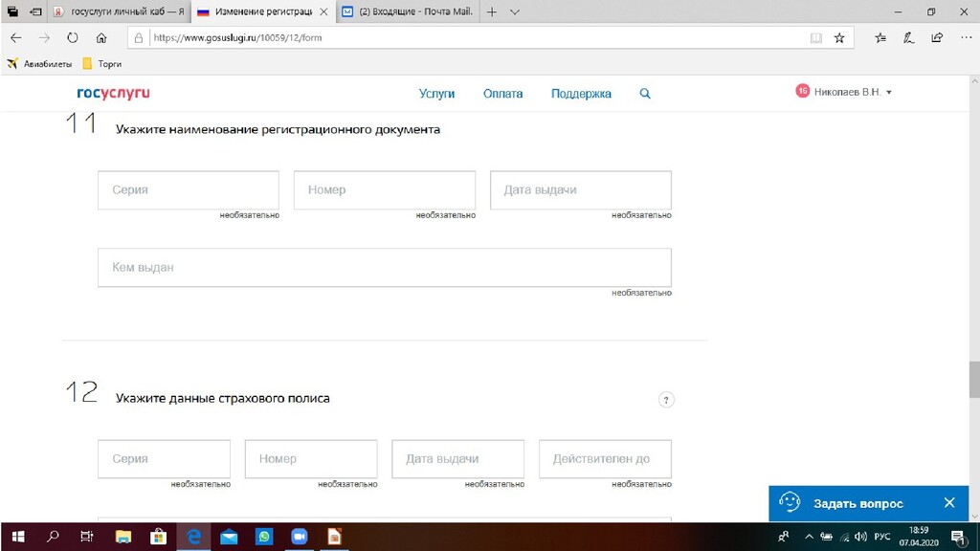980x551 pixels.
Task: Close the 'Изменение регистрации' tab
Action: (x=323, y=11)
